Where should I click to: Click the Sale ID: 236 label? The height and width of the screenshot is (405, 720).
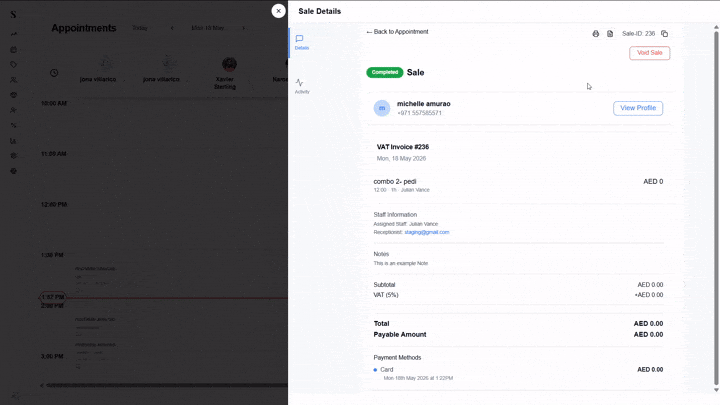(x=638, y=34)
